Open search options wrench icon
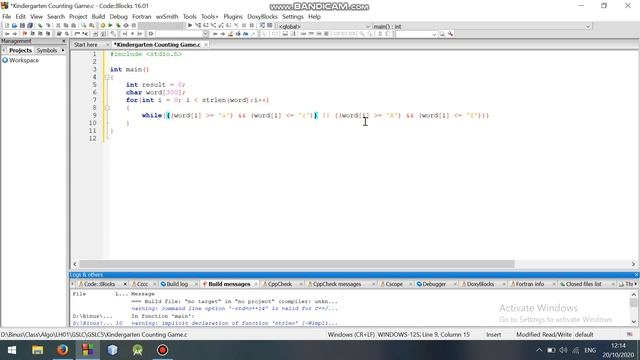The image size is (640, 360). coord(450,34)
